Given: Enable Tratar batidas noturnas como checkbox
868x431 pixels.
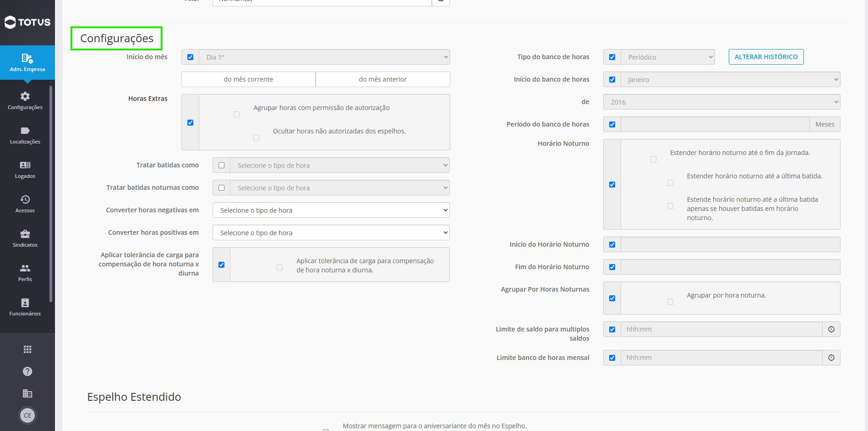Looking at the screenshot, I should (x=222, y=188).
